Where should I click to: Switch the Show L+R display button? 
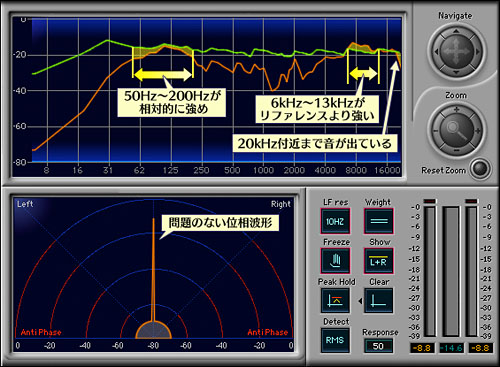(379, 260)
